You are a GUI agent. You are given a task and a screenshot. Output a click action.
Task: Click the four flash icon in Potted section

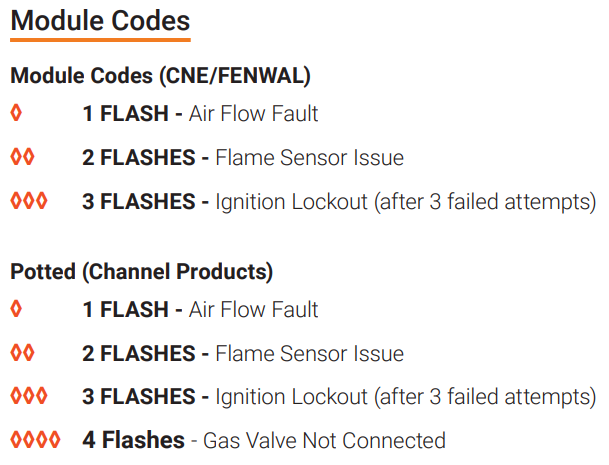coord(35,440)
